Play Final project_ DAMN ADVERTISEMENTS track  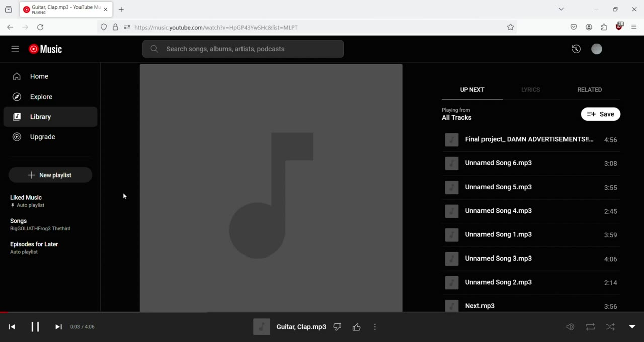pos(531,140)
